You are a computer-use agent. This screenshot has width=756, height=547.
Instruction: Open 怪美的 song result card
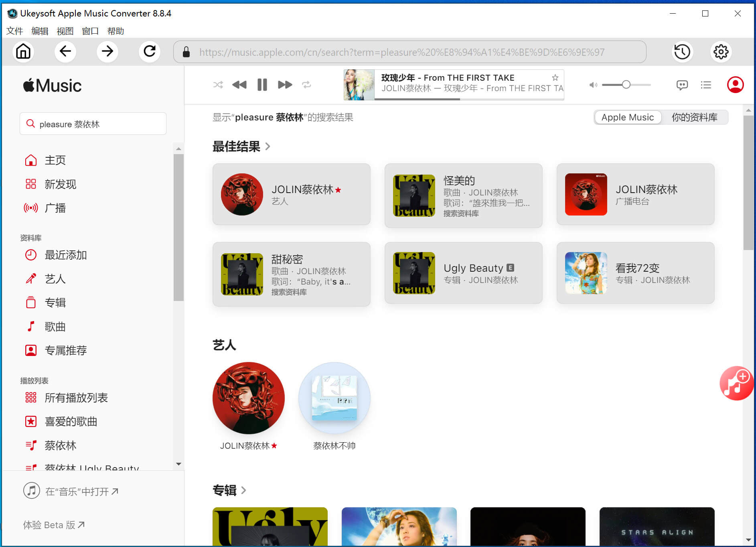click(x=464, y=195)
